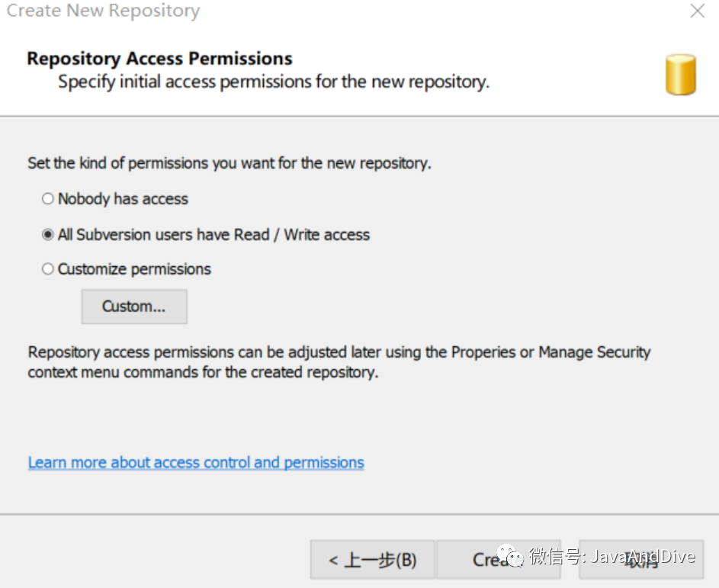Screen dimensions: 719x588
Task: Click the Nobody has access label text
Action: [x=123, y=199]
